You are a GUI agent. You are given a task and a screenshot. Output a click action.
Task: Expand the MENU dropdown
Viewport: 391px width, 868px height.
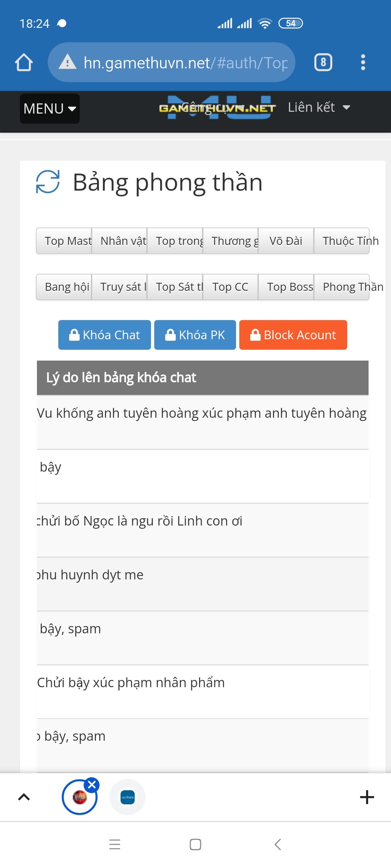pyautogui.click(x=50, y=109)
